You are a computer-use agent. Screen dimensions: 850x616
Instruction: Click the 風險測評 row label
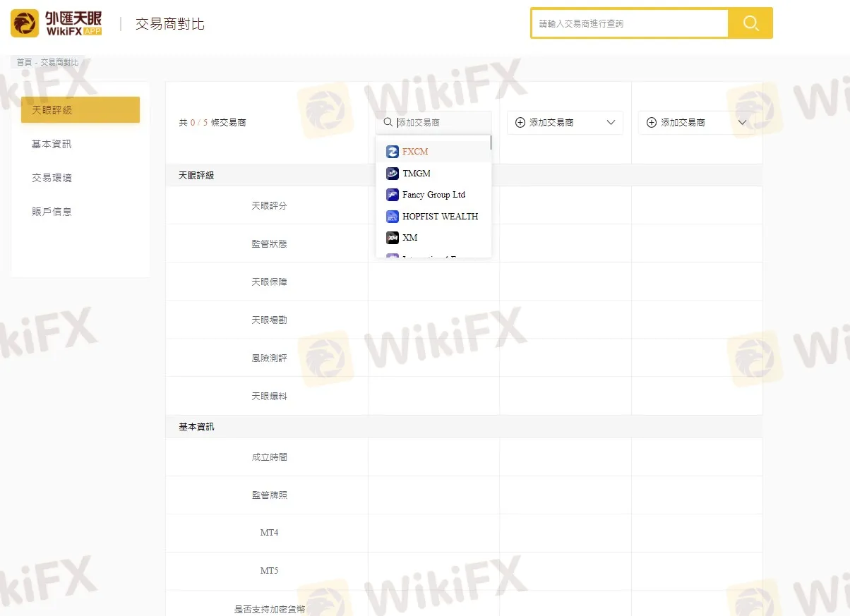point(269,358)
